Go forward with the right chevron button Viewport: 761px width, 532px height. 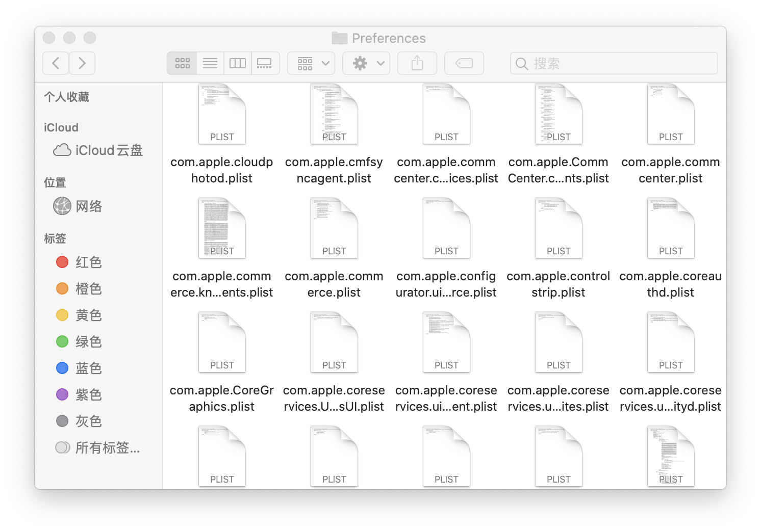point(82,63)
